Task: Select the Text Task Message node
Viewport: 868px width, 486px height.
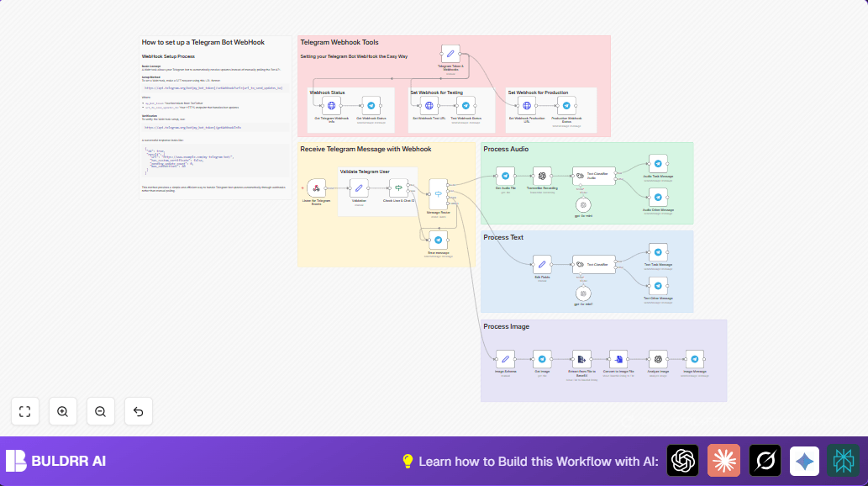Action: [x=658, y=252]
